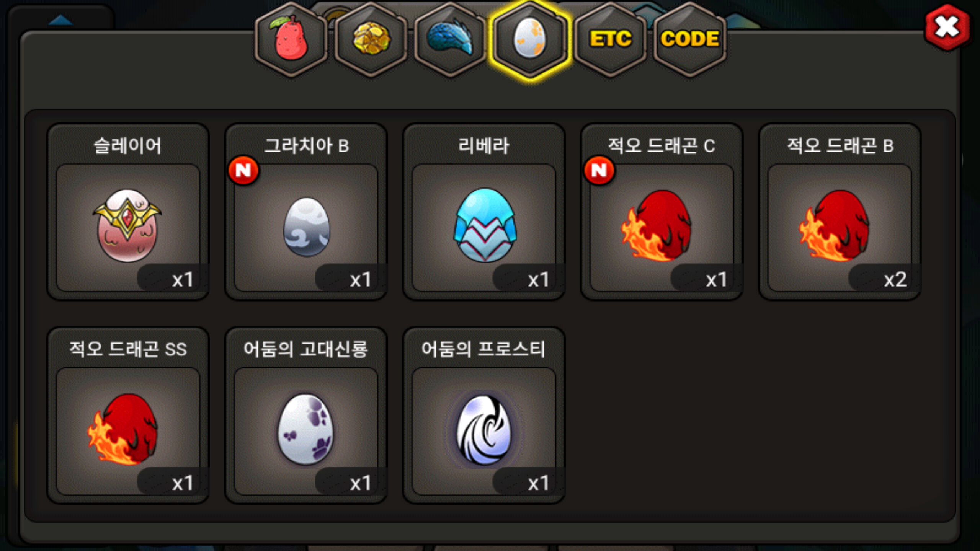The image size is (980, 551).
Task: Click the 슬레이어 card title label
Action: coord(128,146)
